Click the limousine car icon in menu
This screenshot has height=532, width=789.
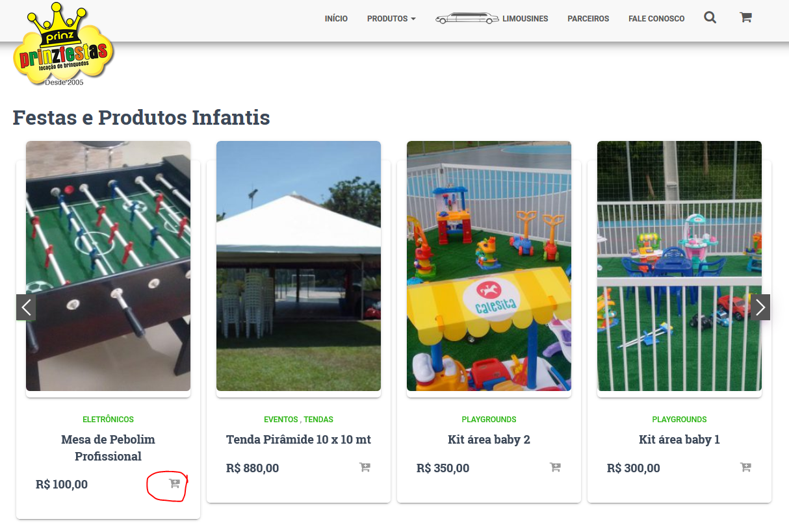pos(467,18)
